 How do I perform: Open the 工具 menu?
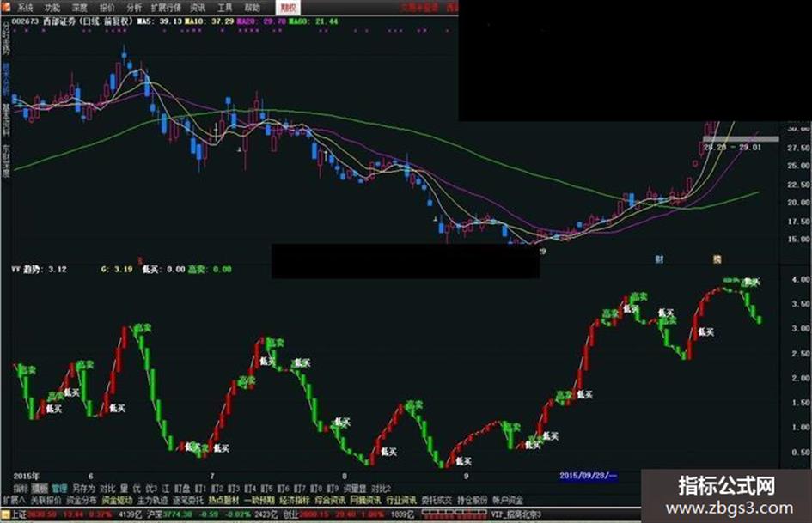coord(225,7)
